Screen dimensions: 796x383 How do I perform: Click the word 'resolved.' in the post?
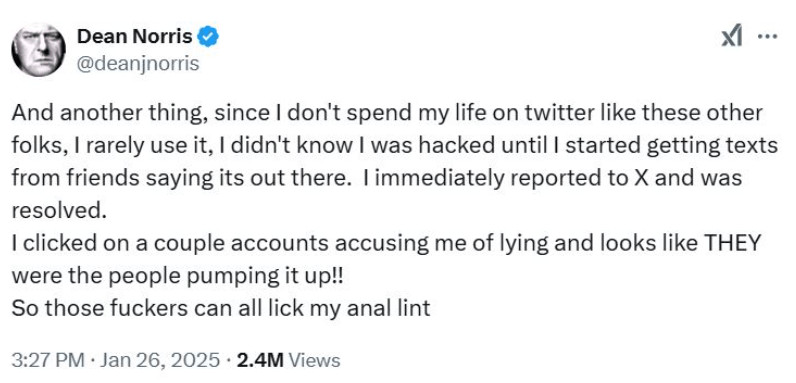[x=59, y=211]
